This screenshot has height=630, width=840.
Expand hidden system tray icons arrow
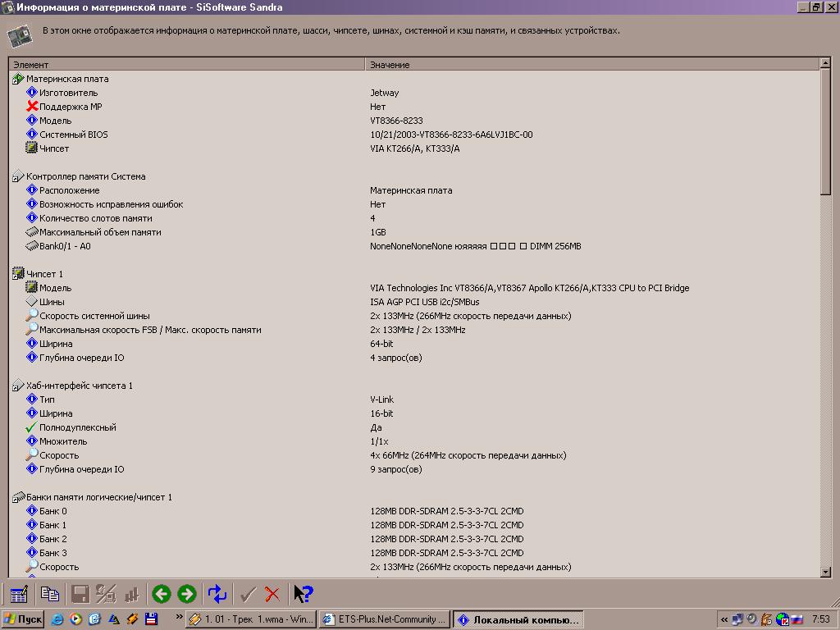(x=724, y=619)
